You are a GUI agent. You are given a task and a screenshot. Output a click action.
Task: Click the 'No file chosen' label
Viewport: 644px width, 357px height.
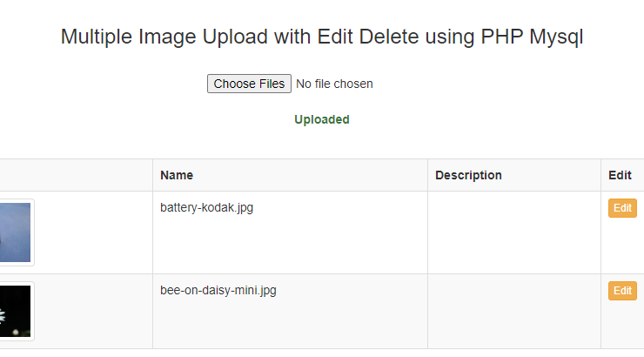tap(334, 84)
